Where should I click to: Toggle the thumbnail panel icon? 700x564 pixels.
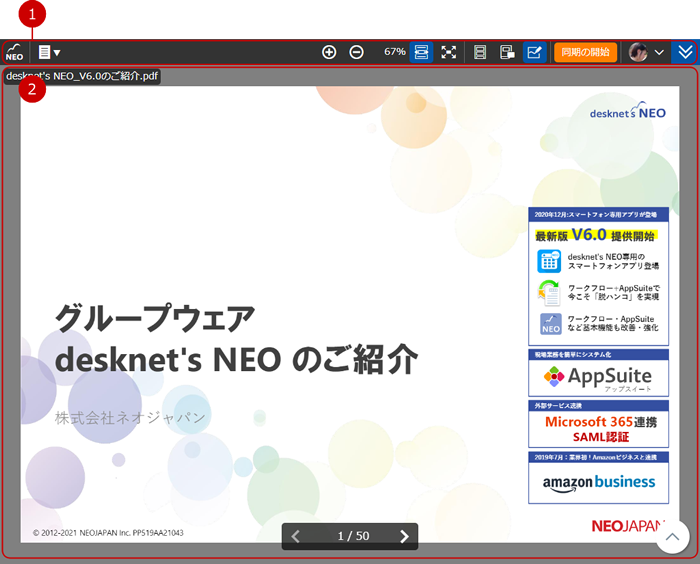coord(507,52)
